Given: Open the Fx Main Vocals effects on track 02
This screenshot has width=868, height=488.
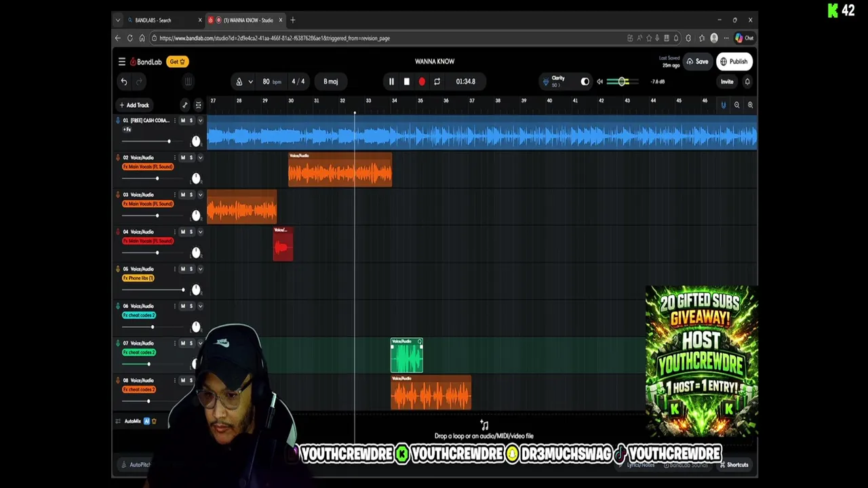Looking at the screenshot, I should click(148, 167).
